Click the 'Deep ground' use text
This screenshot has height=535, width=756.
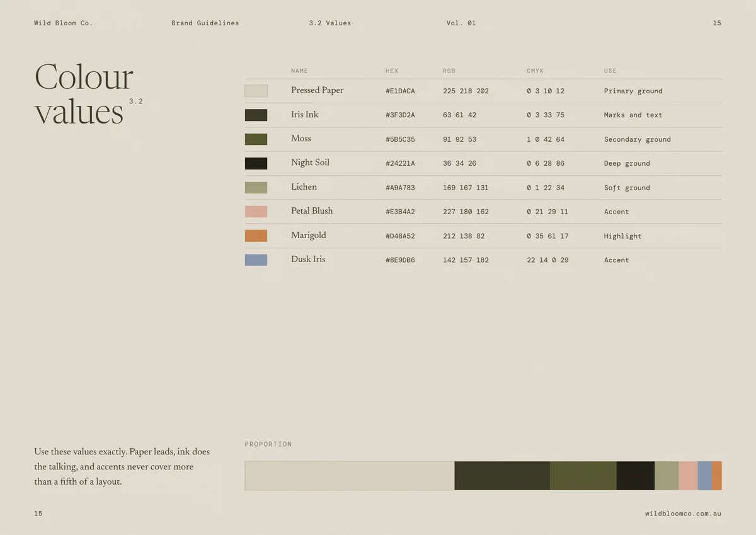(x=627, y=164)
